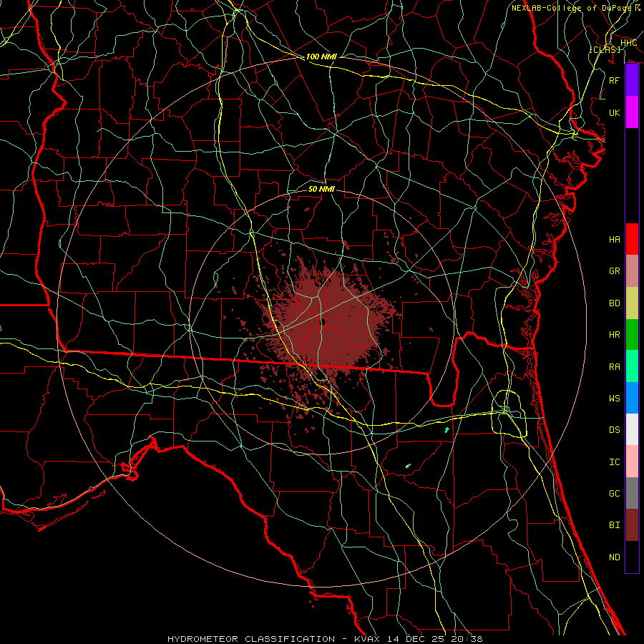The width and height of the screenshot is (644, 644).
Task: Select the "GR" legend label
Action: (614, 271)
